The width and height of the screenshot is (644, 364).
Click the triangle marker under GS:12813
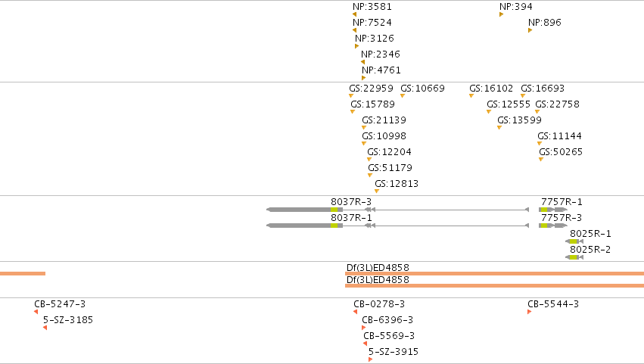[377, 191]
